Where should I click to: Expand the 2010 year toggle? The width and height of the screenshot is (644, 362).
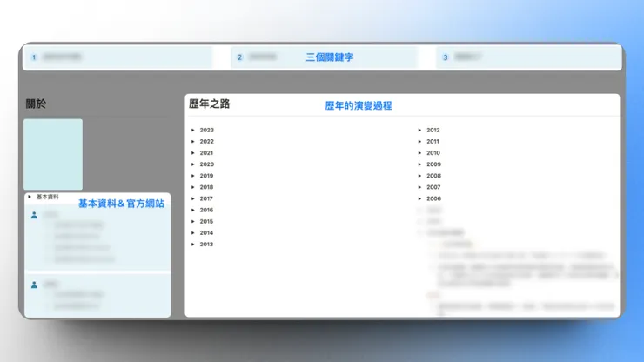tap(419, 153)
